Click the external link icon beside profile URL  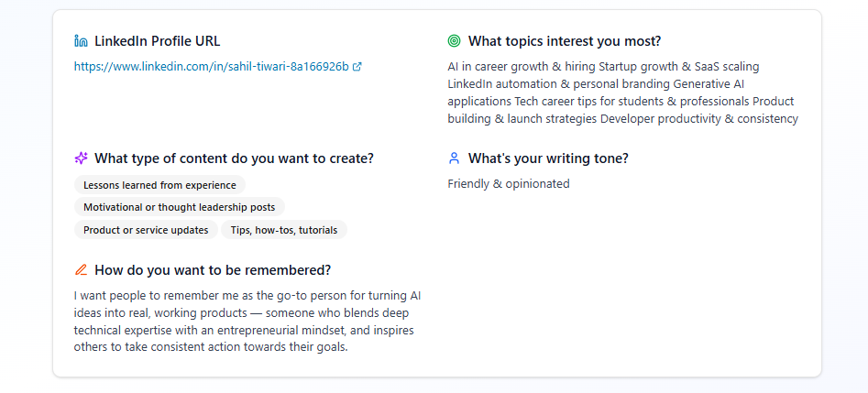(x=357, y=67)
